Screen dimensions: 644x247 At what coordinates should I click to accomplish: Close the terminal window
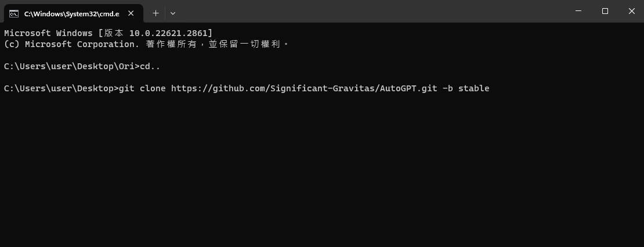(x=632, y=11)
